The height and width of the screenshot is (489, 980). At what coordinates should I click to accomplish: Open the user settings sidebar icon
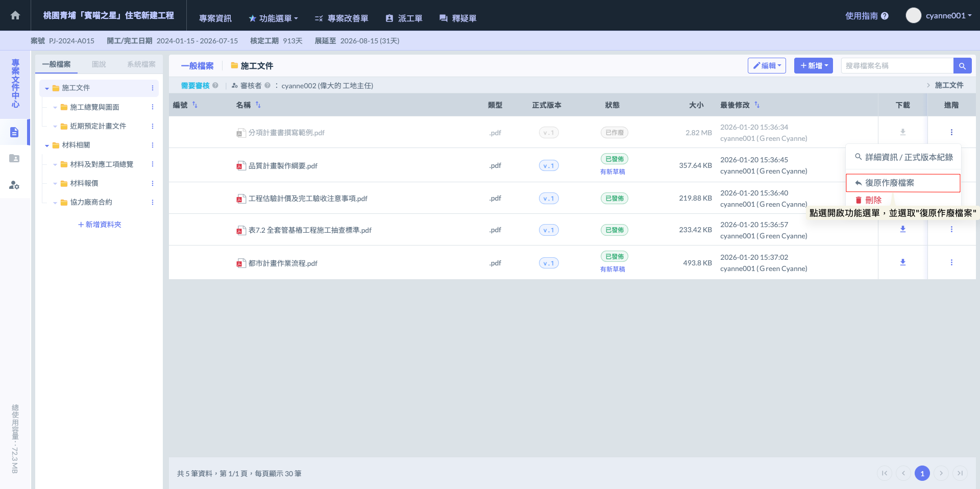(14, 185)
